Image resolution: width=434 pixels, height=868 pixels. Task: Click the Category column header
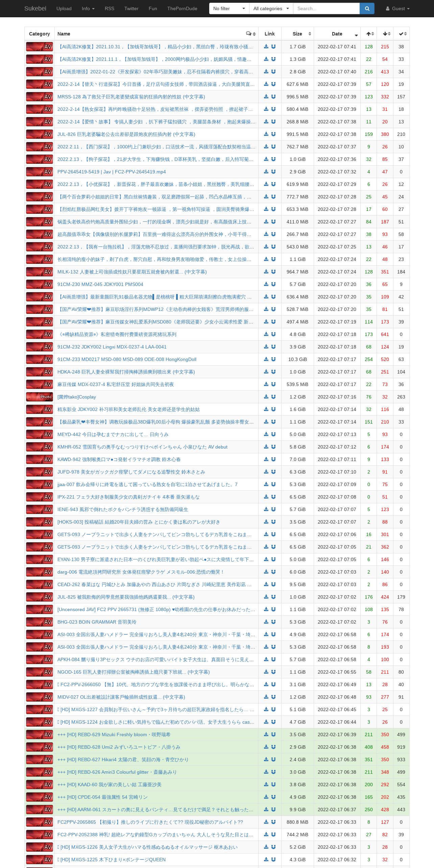tap(40, 34)
